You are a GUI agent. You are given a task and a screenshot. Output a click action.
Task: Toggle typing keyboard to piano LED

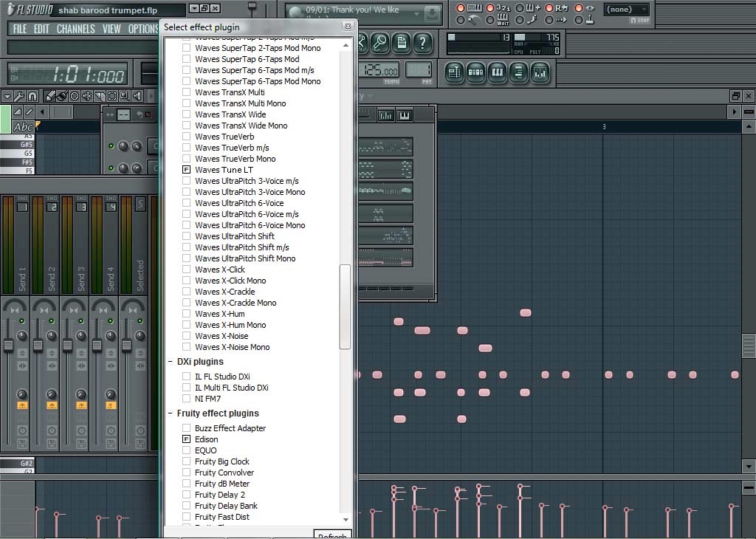461,7
